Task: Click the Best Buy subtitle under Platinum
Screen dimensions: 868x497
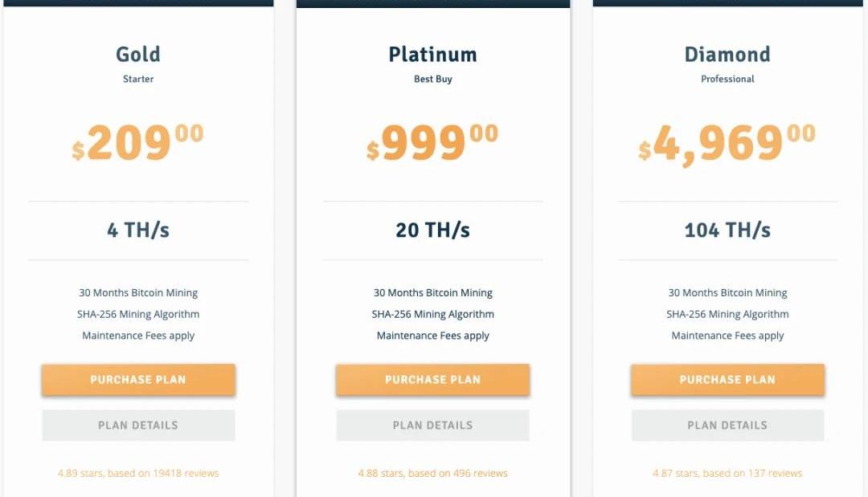Action: (x=433, y=79)
